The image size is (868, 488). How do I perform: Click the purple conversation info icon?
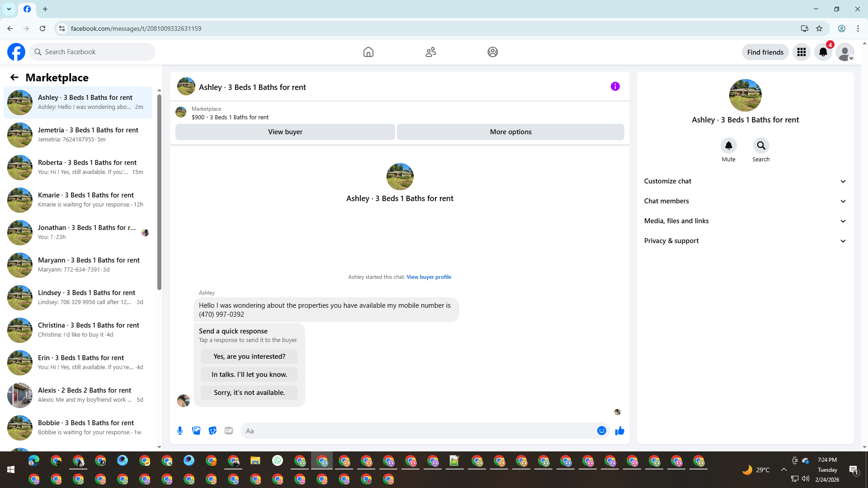click(x=615, y=86)
